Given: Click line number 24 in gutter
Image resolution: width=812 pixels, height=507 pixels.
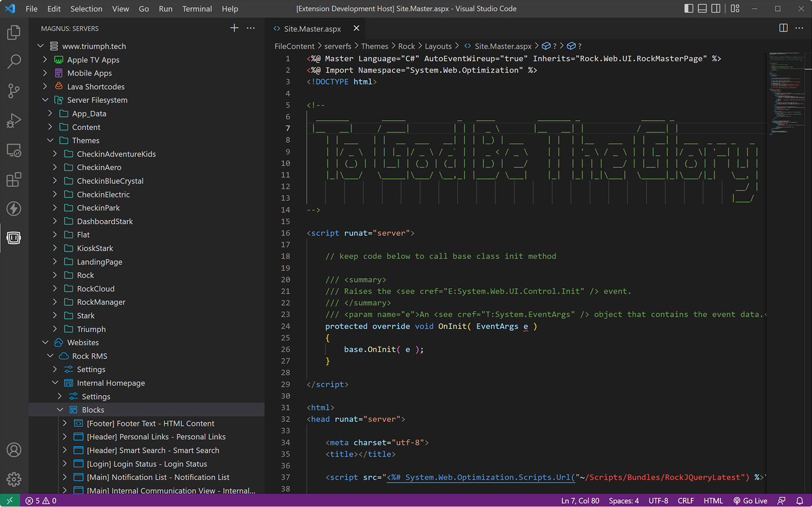Looking at the screenshot, I should pyautogui.click(x=286, y=326).
